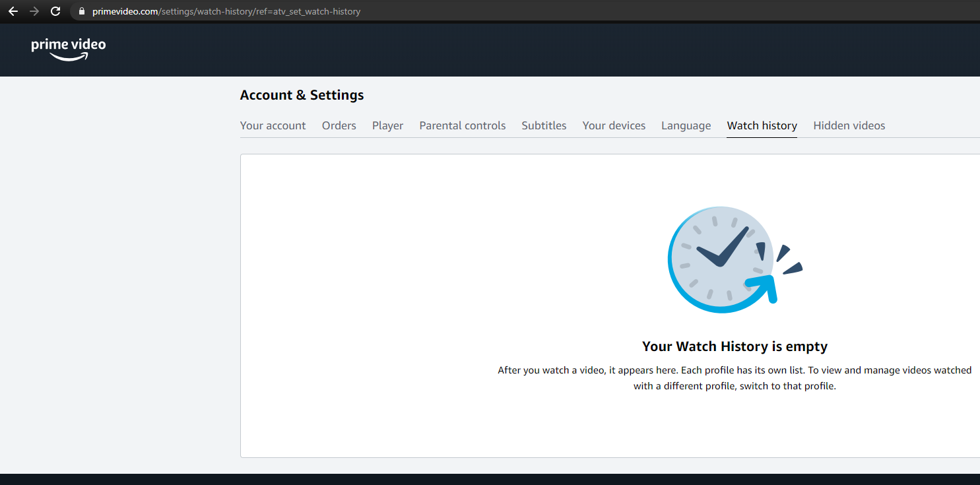Open Parental controls settings

pyautogui.click(x=462, y=125)
